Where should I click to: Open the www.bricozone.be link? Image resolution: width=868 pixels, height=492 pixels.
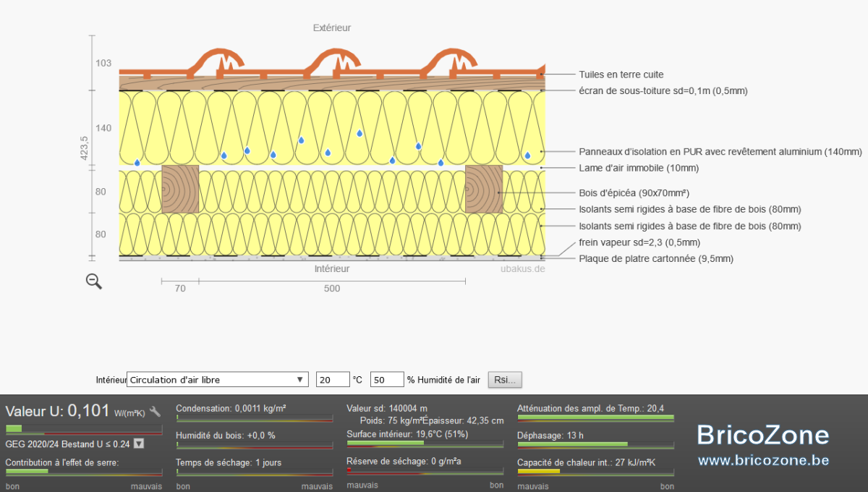pos(763,460)
